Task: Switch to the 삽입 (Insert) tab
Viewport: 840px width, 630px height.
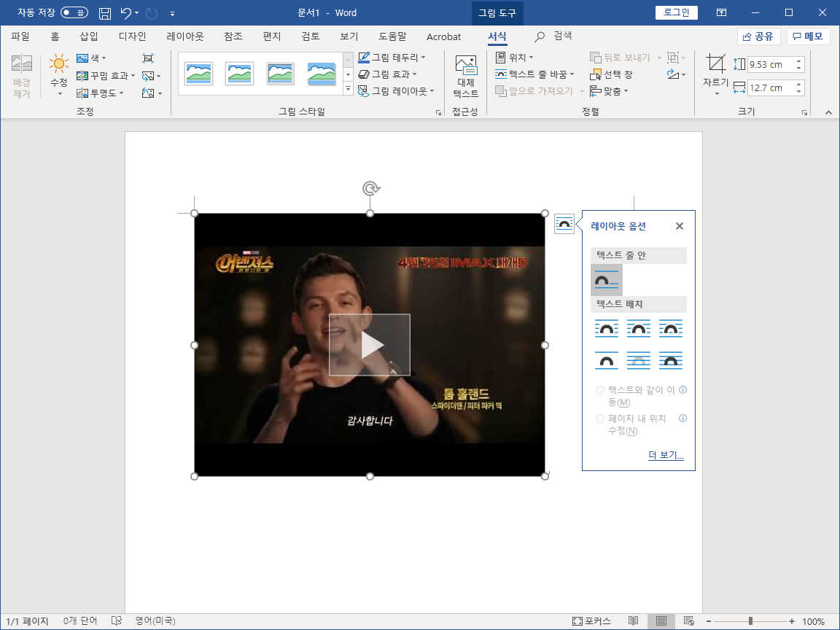Action: click(x=89, y=36)
